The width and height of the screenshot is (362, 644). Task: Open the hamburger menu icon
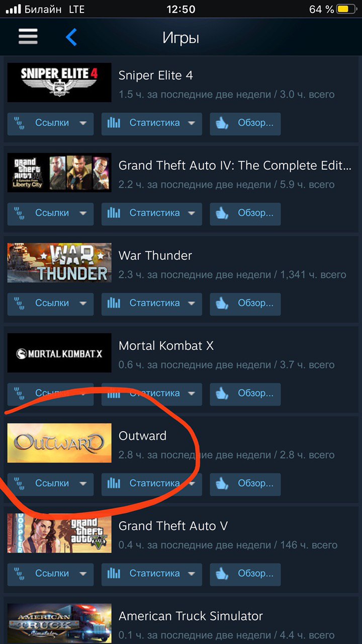click(x=28, y=37)
